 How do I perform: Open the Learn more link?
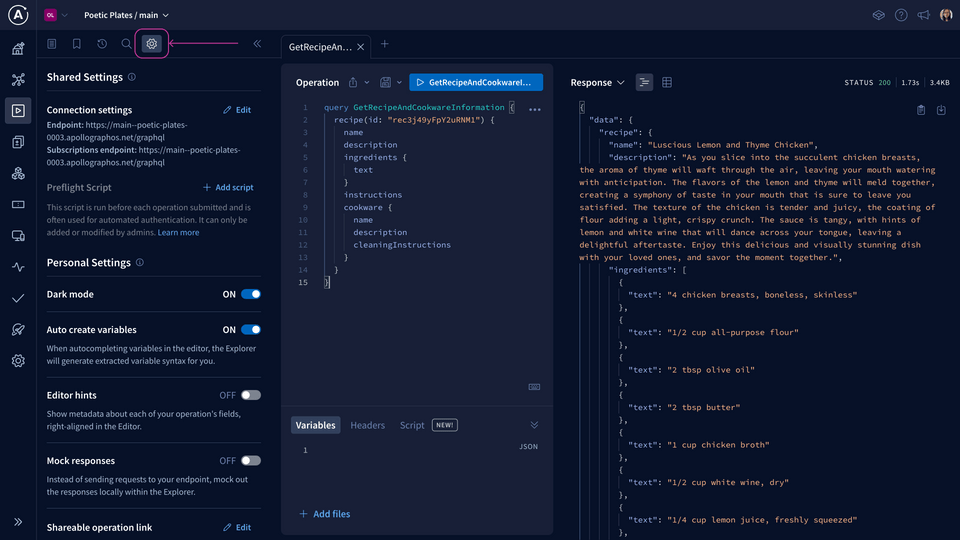178,232
